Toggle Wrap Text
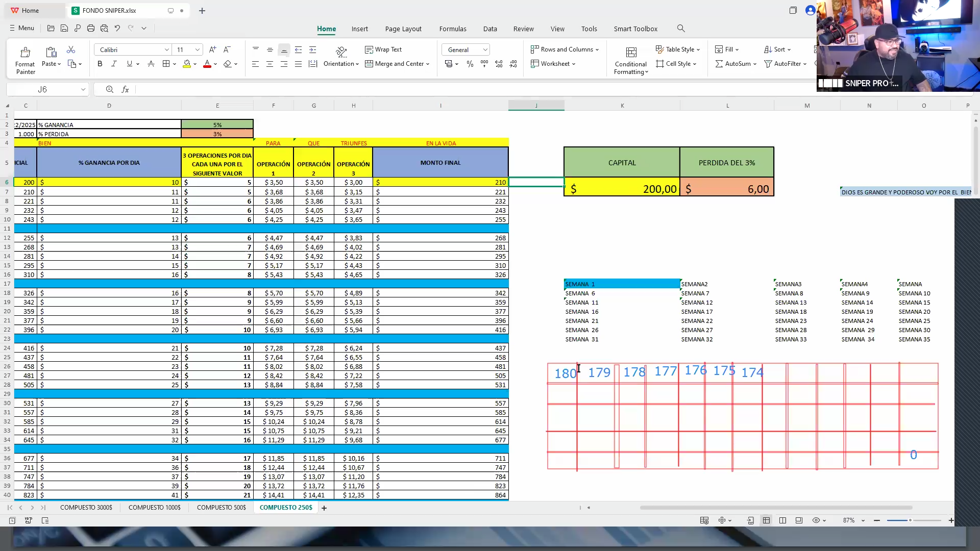Image resolution: width=980 pixels, height=551 pixels. pyautogui.click(x=383, y=49)
